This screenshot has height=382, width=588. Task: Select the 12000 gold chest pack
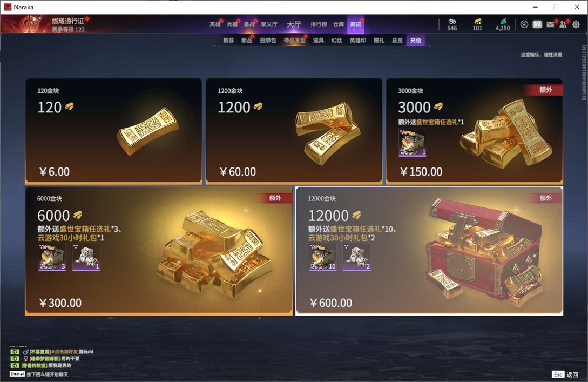point(429,251)
